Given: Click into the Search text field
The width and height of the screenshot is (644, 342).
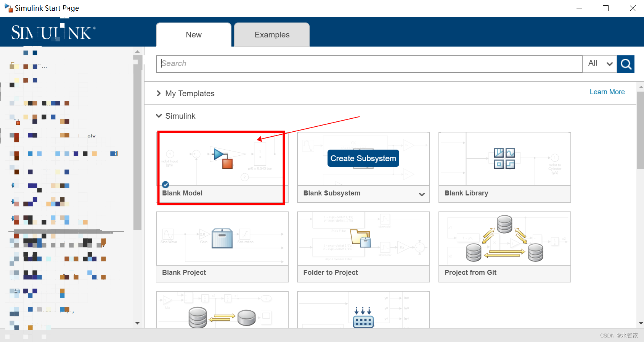Looking at the screenshot, I should (x=369, y=64).
